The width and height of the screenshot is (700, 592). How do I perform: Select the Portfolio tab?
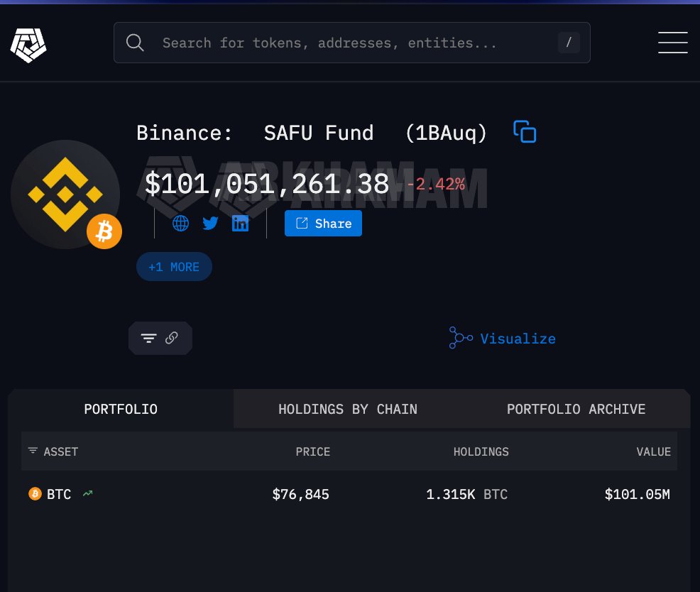pyautogui.click(x=121, y=409)
